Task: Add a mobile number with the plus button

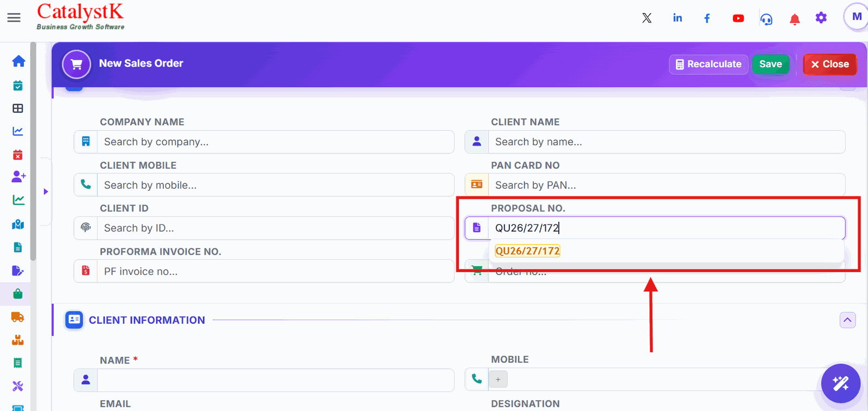Action: [x=498, y=380]
